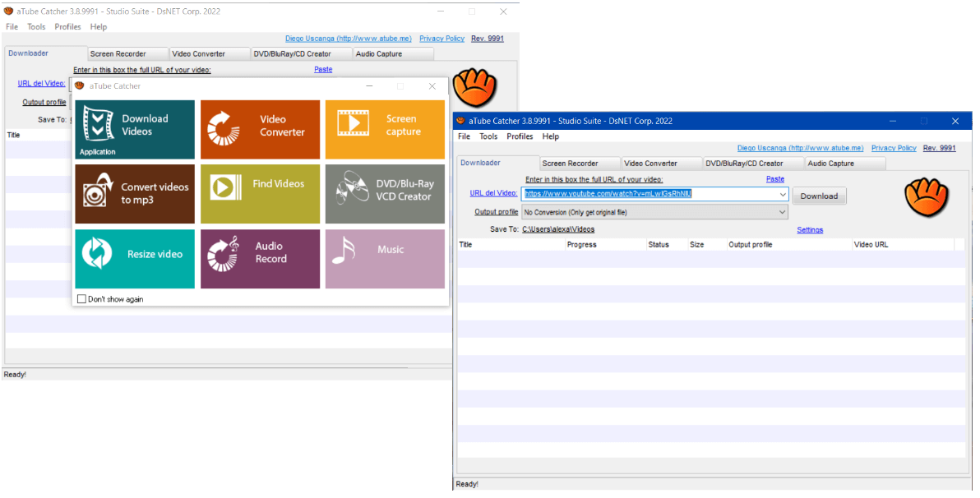Launch the Video Converter tile
Screen dimensions: 980x498
pos(260,129)
